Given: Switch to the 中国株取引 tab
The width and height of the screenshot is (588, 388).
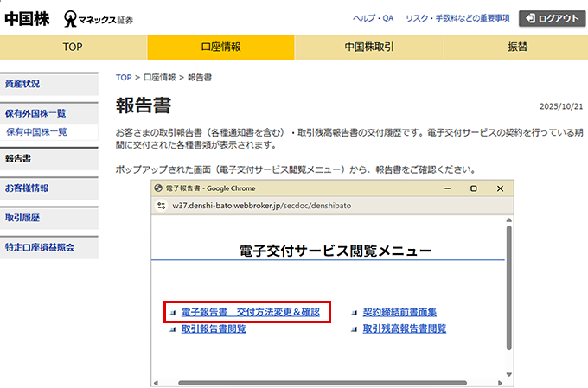Looking at the screenshot, I should [x=369, y=48].
